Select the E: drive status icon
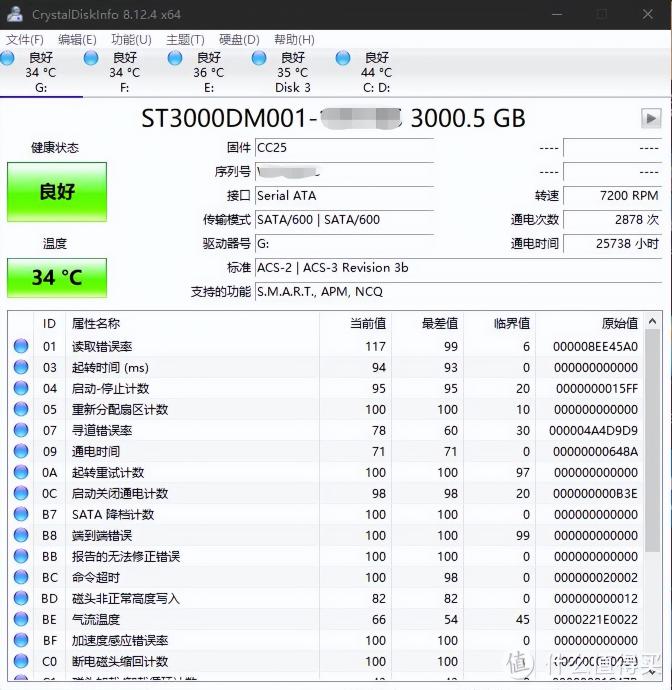672x690 pixels. click(x=175, y=58)
